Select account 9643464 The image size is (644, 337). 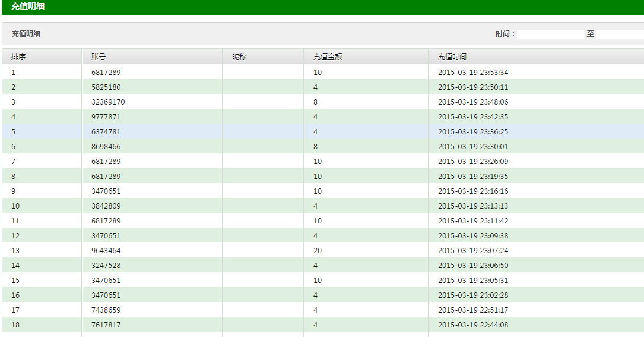pyautogui.click(x=106, y=251)
